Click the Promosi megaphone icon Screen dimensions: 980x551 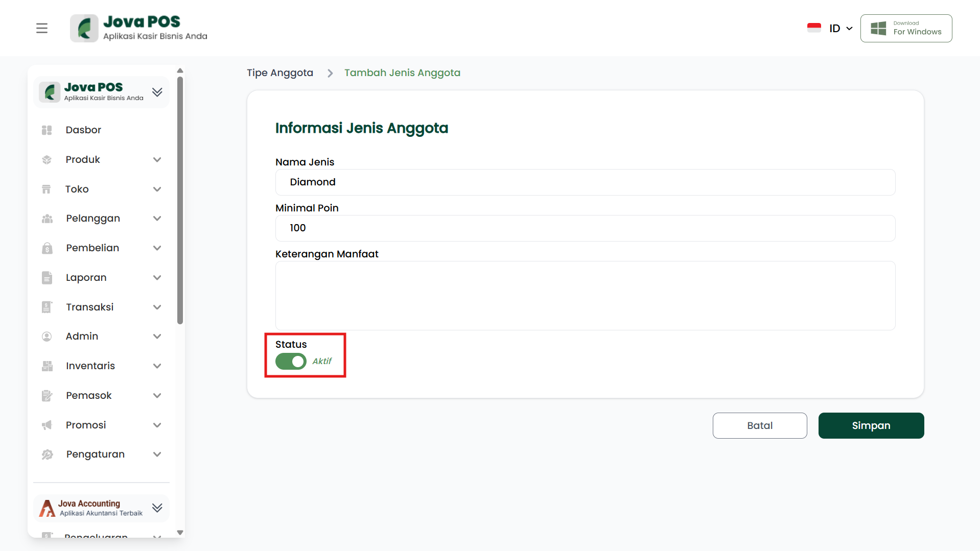pos(47,425)
